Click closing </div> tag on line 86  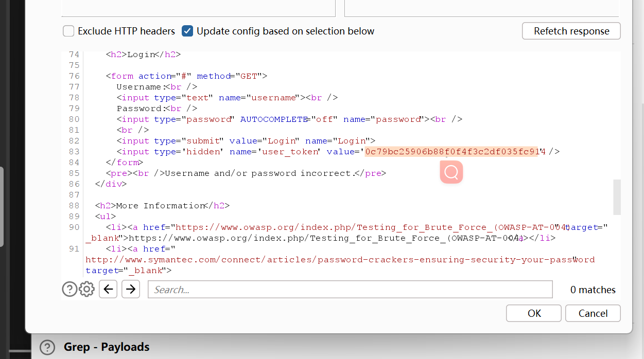pos(111,184)
